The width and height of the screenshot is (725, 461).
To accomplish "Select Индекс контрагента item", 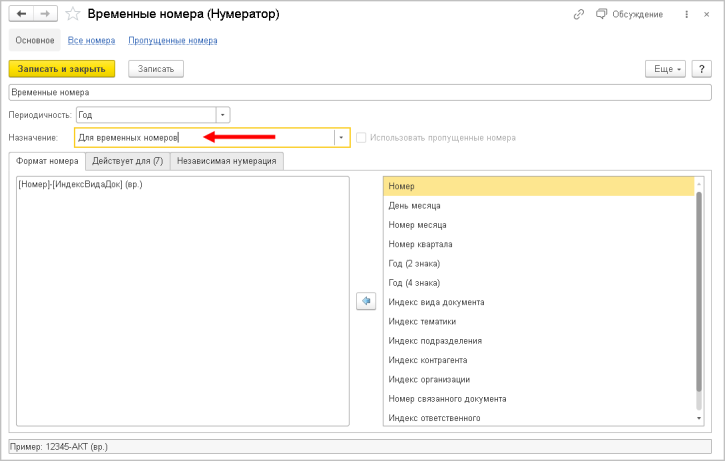I will pos(539,360).
